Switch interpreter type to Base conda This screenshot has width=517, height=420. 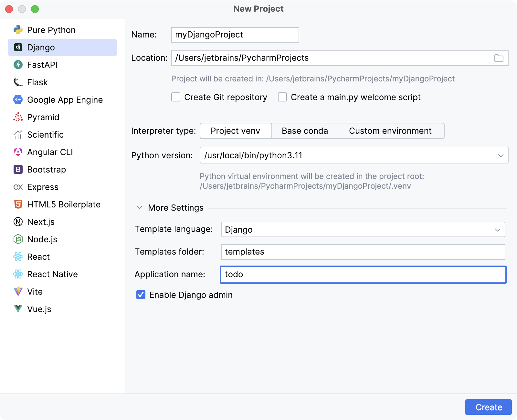click(x=305, y=131)
